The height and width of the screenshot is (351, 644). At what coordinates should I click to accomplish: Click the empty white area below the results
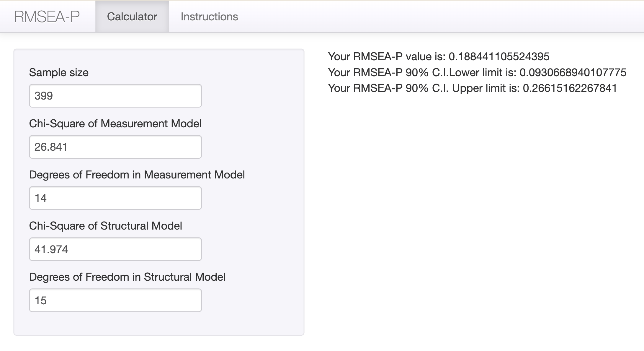click(x=472, y=207)
